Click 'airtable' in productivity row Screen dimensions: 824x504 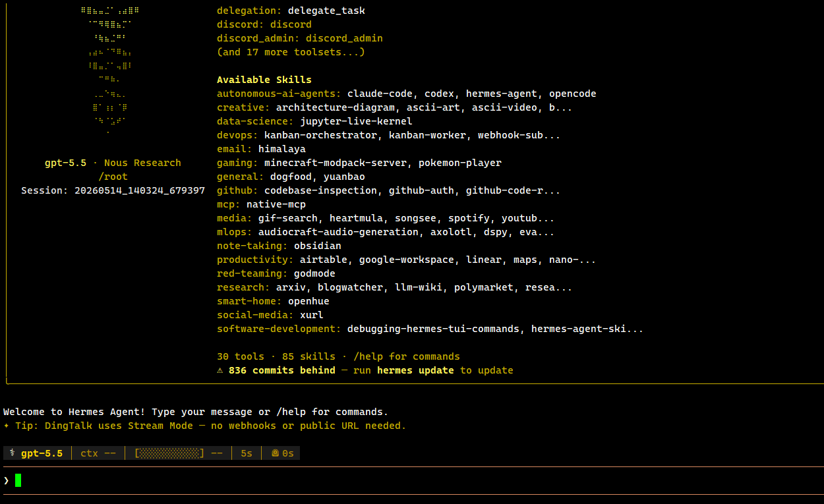(324, 260)
